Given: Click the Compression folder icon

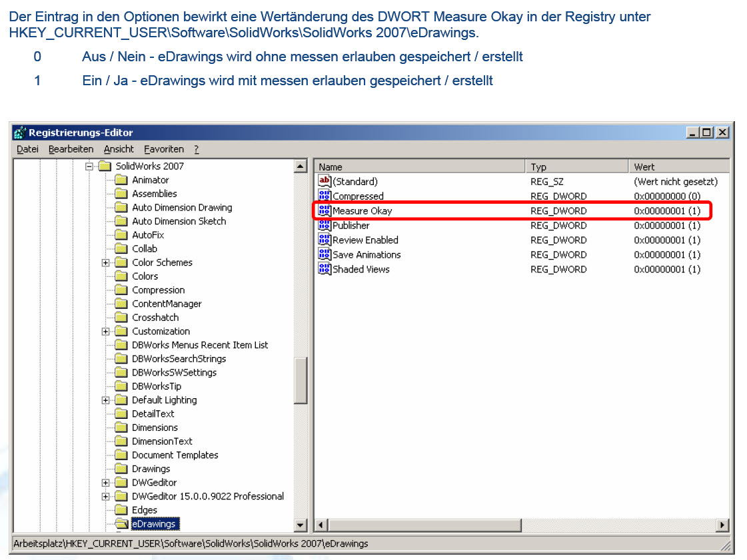Looking at the screenshot, I should click(121, 290).
